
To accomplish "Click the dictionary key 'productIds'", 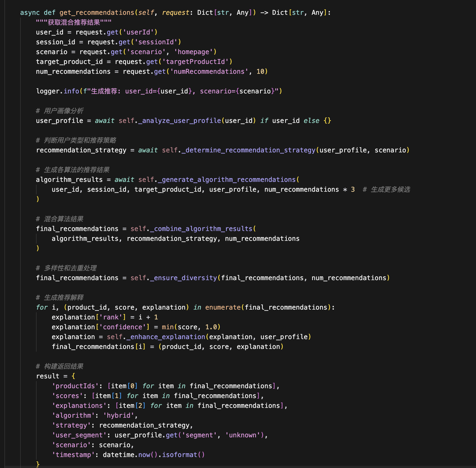I will coord(75,386).
